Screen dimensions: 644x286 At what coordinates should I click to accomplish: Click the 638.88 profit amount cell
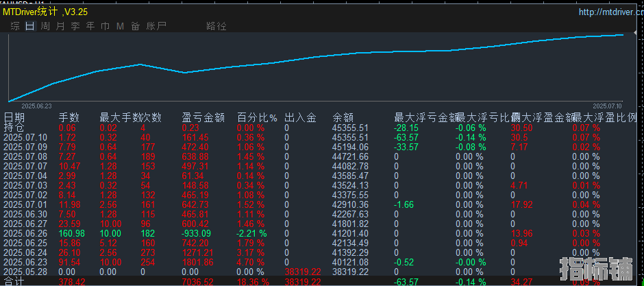click(x=195, y=156)
